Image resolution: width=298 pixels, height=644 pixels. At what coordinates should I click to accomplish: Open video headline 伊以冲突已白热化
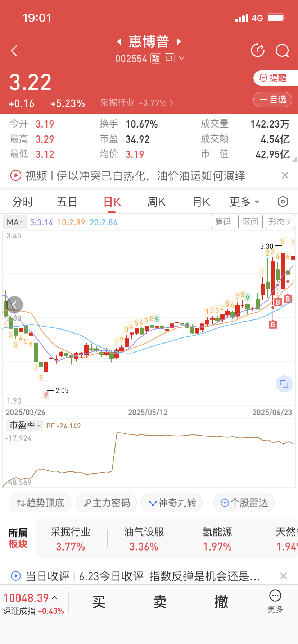pos(135,176)
